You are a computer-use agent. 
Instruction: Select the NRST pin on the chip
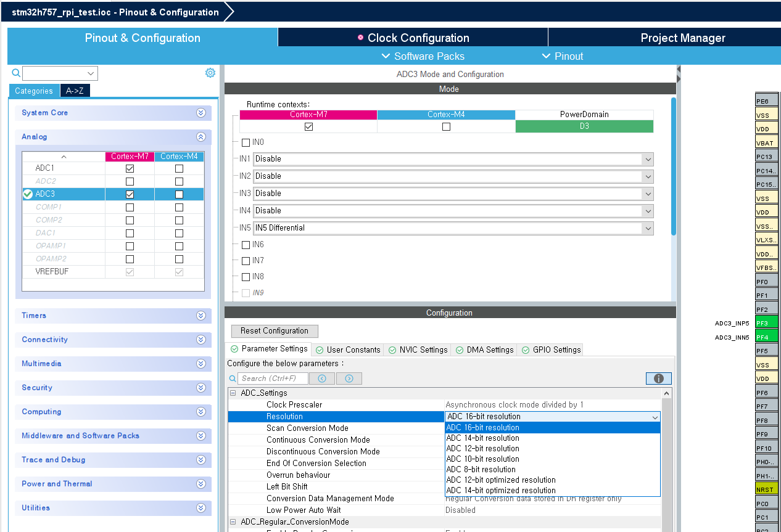[x=767, y=489]
